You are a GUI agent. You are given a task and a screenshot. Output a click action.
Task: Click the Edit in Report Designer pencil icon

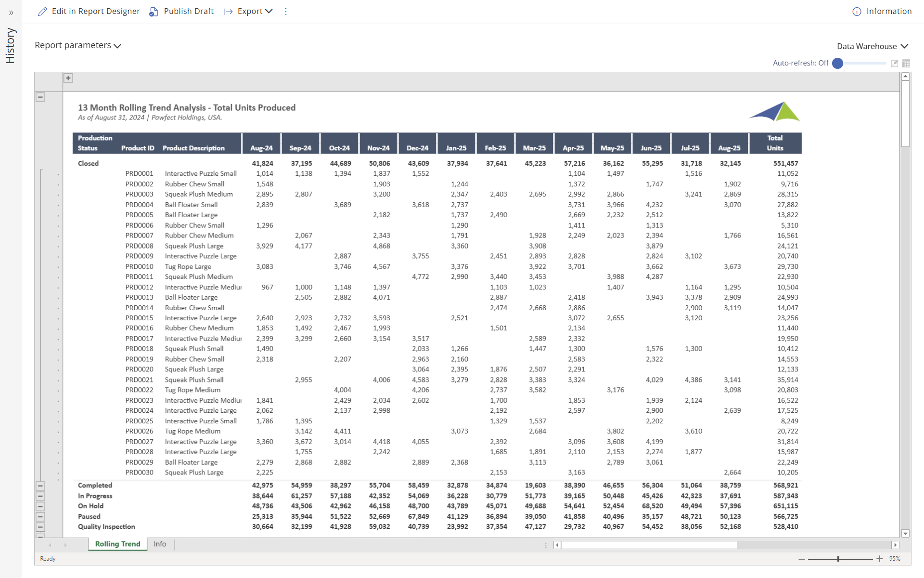(42, 12)
